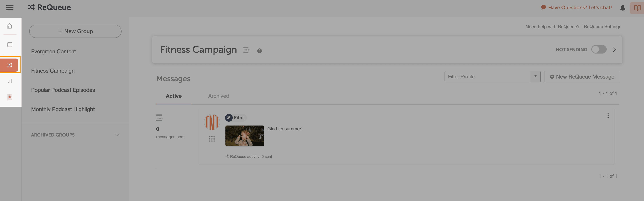Open the ReQueue Settings link
The width and height of the screenshot is (644, 201).
pos(602,27)
